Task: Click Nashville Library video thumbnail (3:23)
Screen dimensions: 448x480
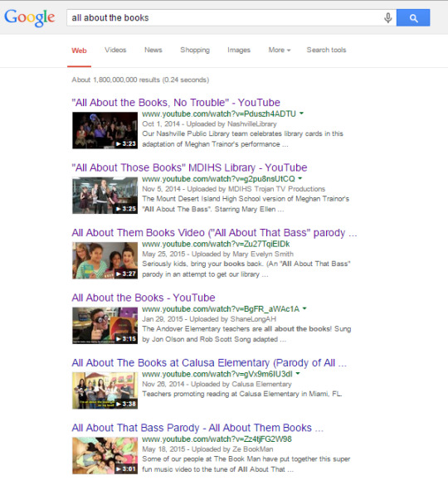Action: pyautogui.click(x=105, y=130)
